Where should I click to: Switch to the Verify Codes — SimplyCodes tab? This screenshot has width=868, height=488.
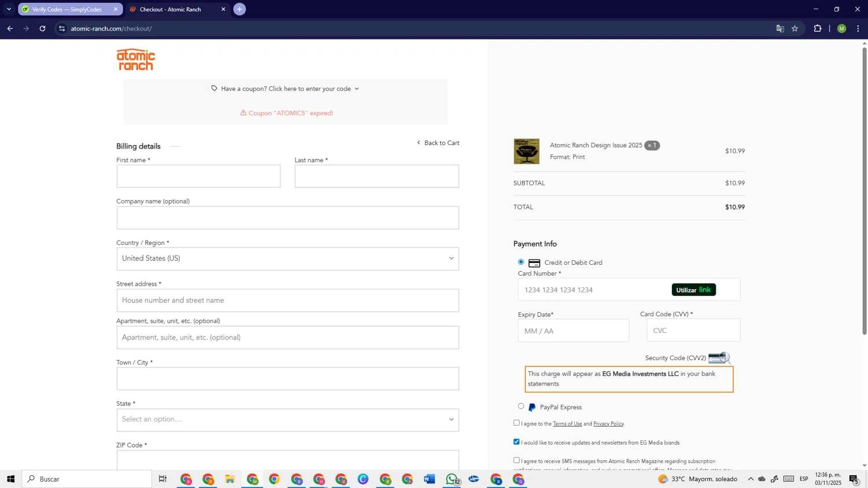[69, 9]
